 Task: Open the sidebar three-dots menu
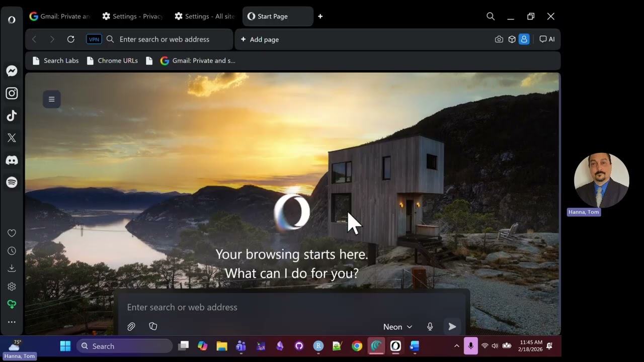pos(12,322)
